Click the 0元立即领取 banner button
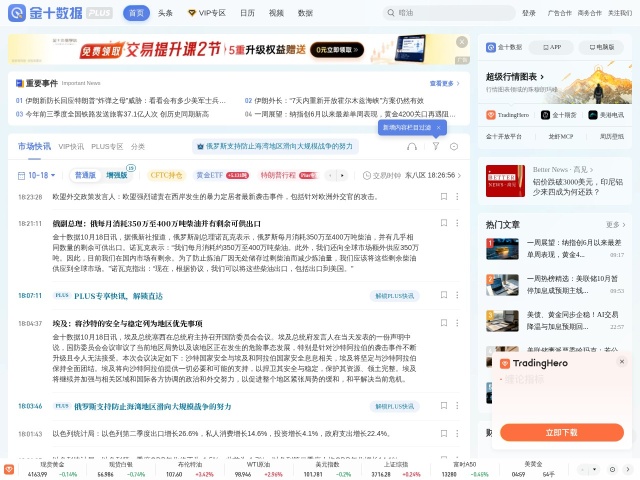This screenshot has width=640, height=480. 337,50
